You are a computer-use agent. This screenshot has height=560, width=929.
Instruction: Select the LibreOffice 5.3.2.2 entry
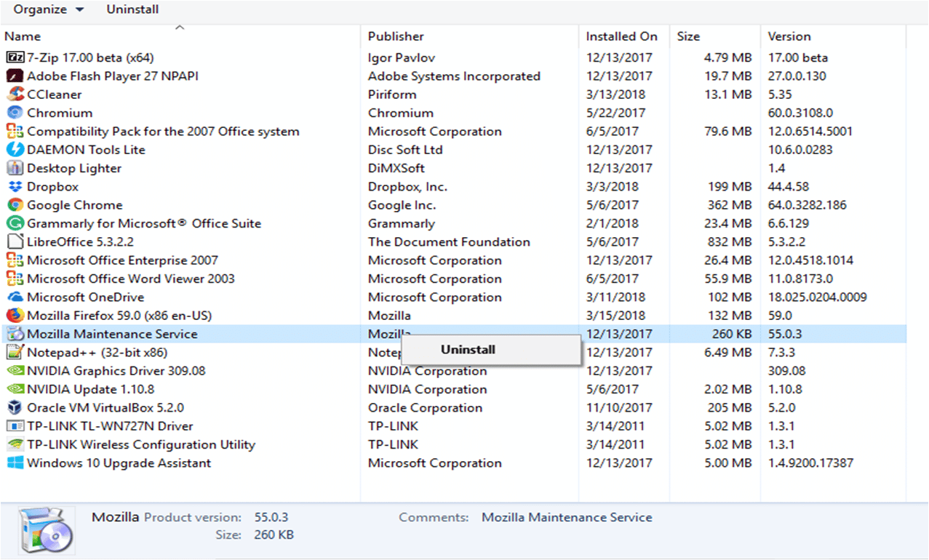click(81, 242)
